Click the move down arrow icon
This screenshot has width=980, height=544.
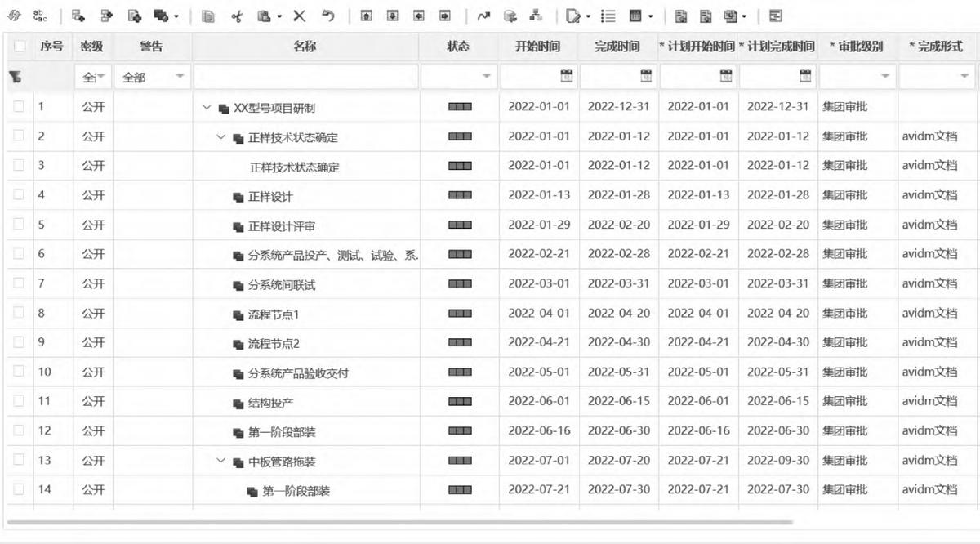click(x=392, y=16)
